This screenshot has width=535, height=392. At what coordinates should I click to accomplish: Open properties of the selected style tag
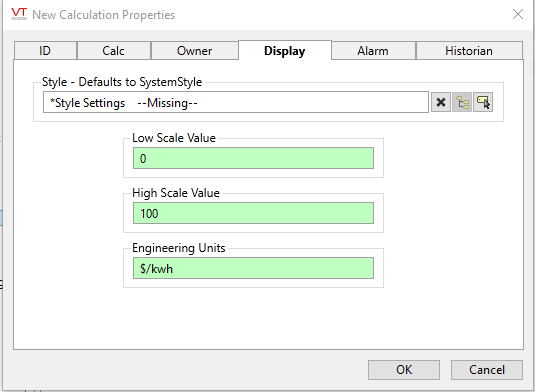[x=483, y=102]
